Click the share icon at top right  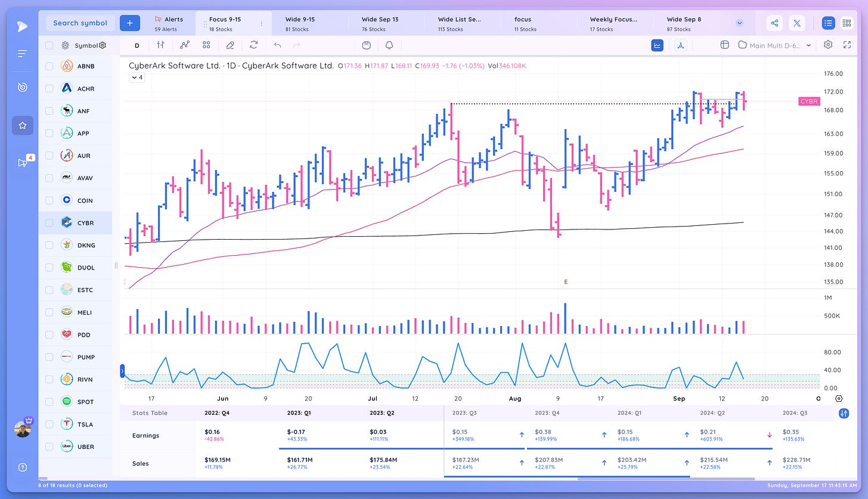[x=774, y=23]
